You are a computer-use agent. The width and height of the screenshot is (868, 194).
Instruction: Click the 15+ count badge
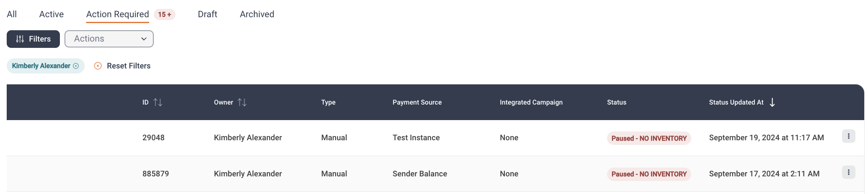pos(165,15)
